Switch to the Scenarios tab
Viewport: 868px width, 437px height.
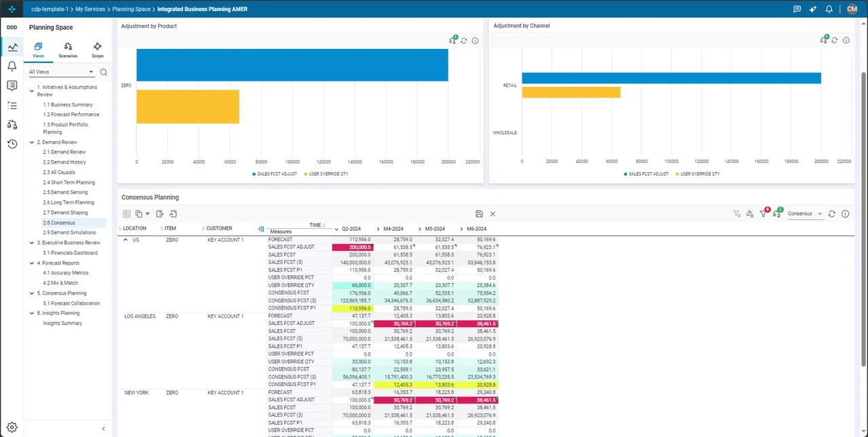point(68,50)
